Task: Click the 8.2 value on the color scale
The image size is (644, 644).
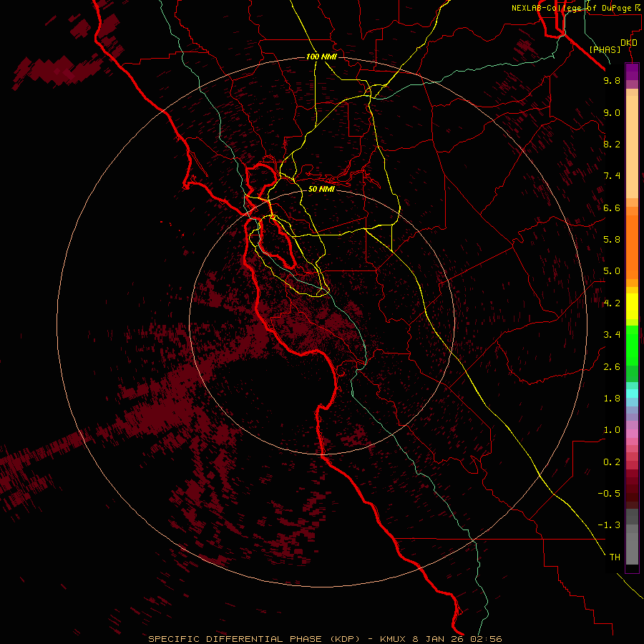Action: tap(612, 144)
